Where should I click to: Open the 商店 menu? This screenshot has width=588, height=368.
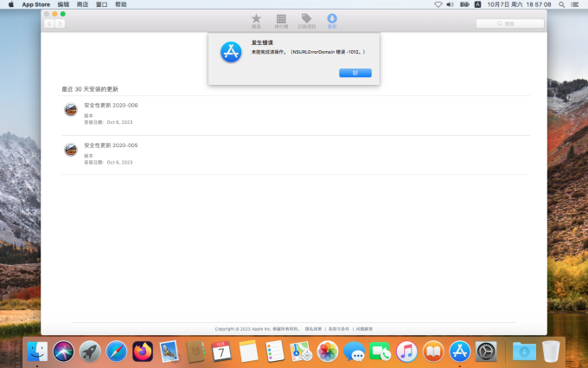[x=82, y=4]
